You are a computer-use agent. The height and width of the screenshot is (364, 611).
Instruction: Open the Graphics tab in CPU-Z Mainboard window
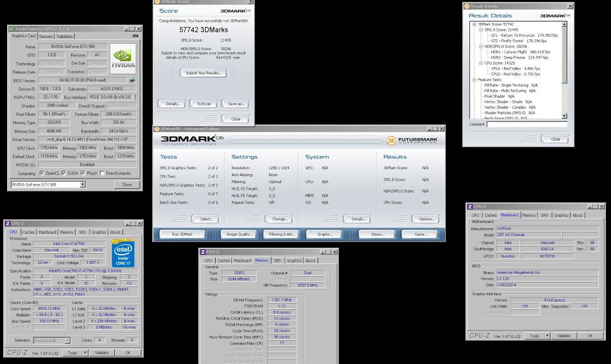click(561, 215)
